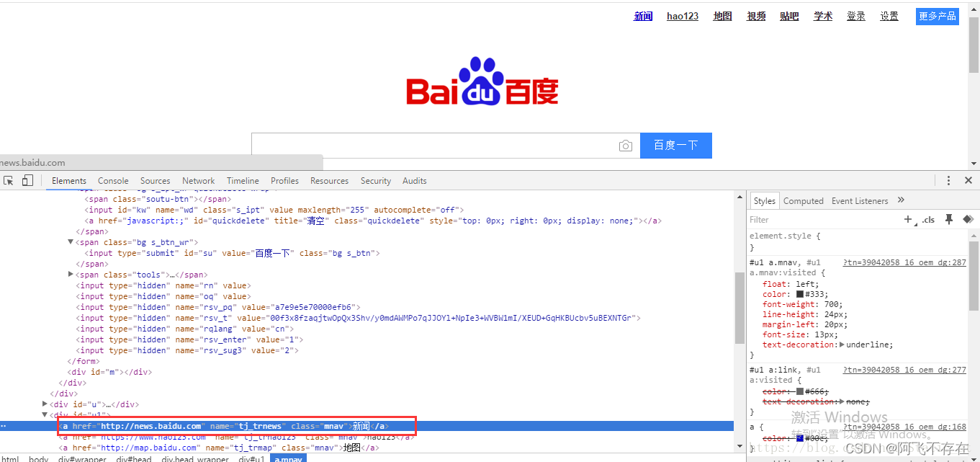The height and width of the screenshot is (462, 980).
Task: Switch to the Network panel
Action: [x=198, y=181]
